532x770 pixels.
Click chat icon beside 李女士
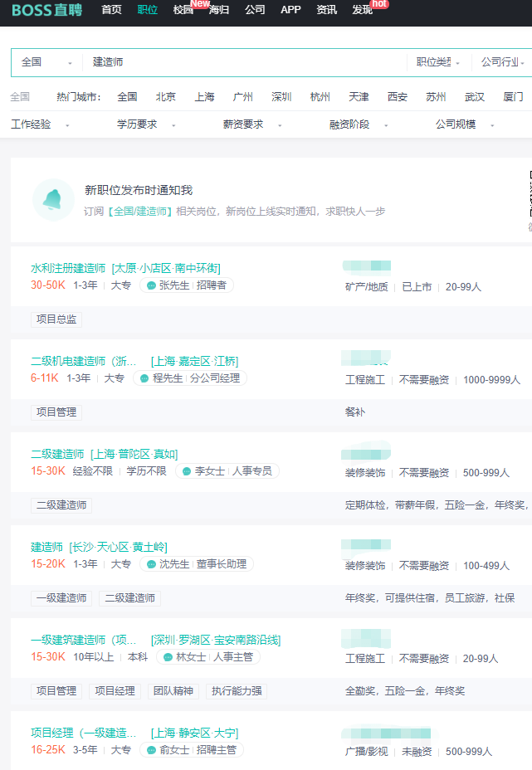pos(186,471)
